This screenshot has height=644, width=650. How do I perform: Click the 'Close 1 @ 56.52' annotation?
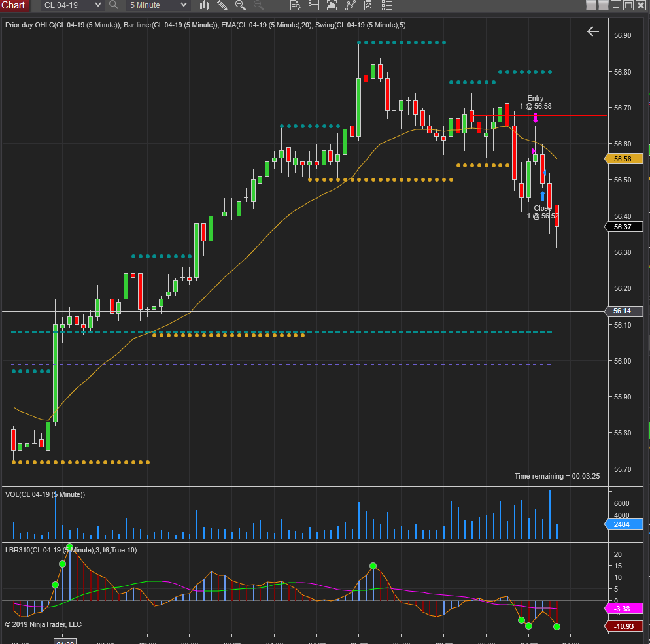tap(543, 212)
